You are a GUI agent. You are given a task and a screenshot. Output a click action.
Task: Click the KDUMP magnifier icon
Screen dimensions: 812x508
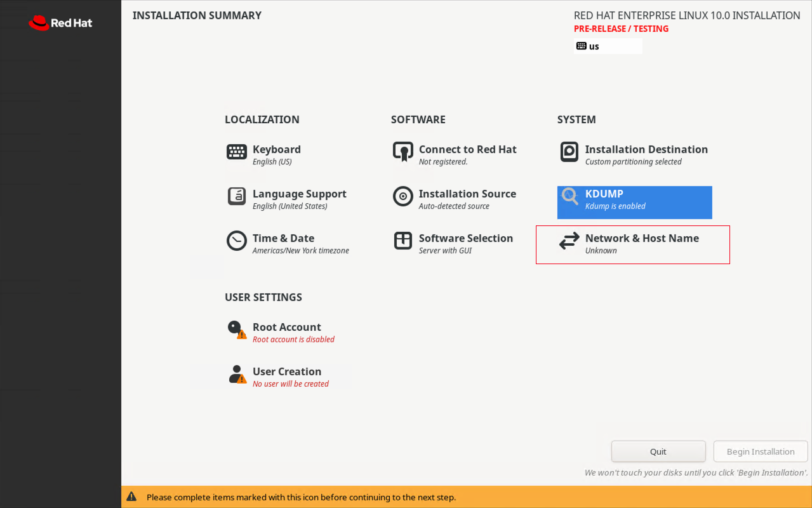pyautogui.click(x=570, y=196)
